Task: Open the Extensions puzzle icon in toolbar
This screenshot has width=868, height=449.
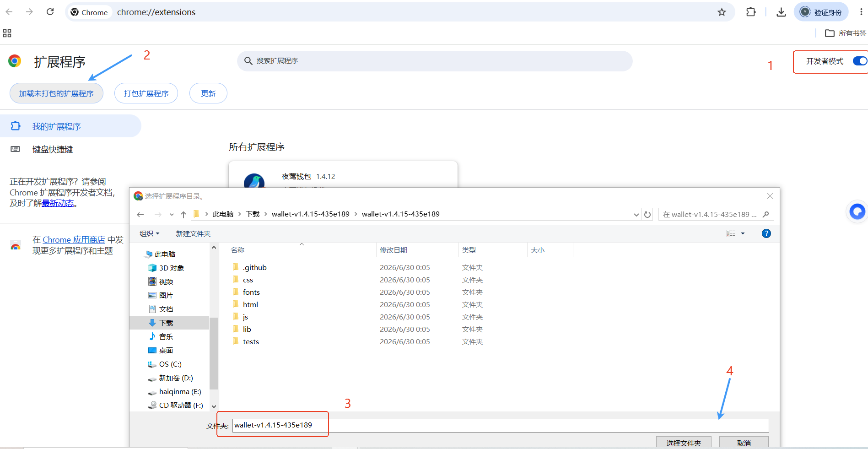Action: pos(751,12)
